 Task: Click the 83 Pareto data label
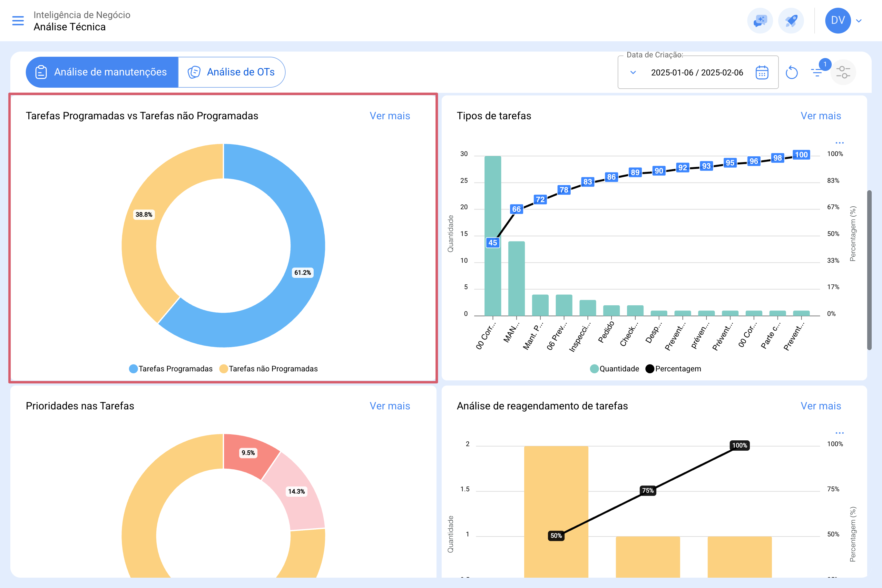click(587, 182)
